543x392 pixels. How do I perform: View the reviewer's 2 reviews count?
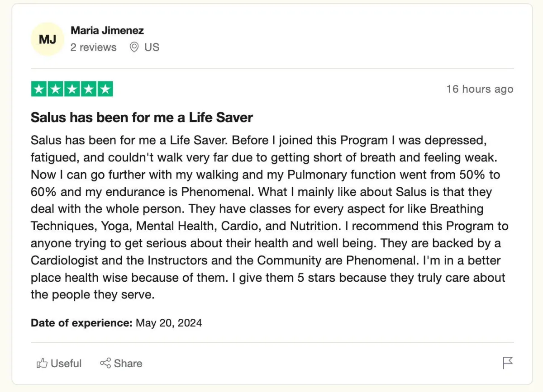pos(93,47)
